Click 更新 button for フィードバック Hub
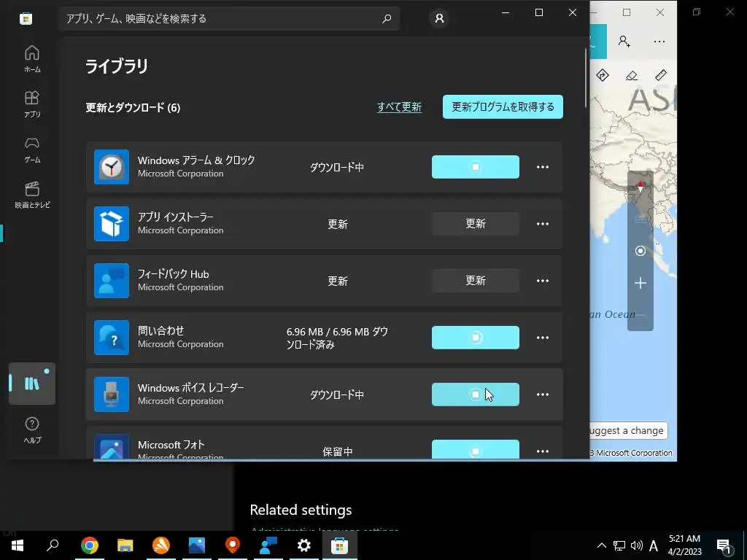This screenshot has width=747, height=560. point(476,281)
